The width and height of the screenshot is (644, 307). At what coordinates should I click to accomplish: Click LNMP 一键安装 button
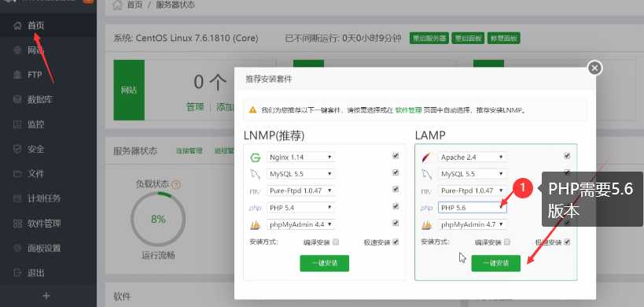tap(325, 264)
